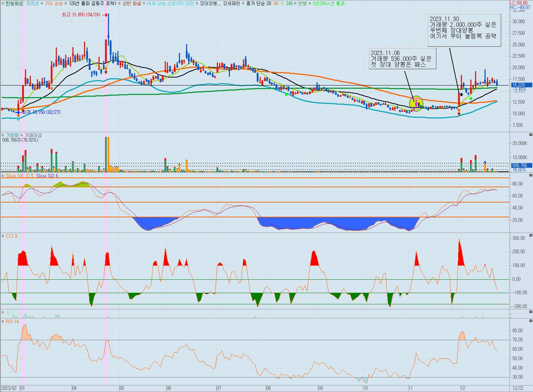Select the 240 moving average period label
The height and width of the screenshot is (392, 533).
[x=289, y=3]
